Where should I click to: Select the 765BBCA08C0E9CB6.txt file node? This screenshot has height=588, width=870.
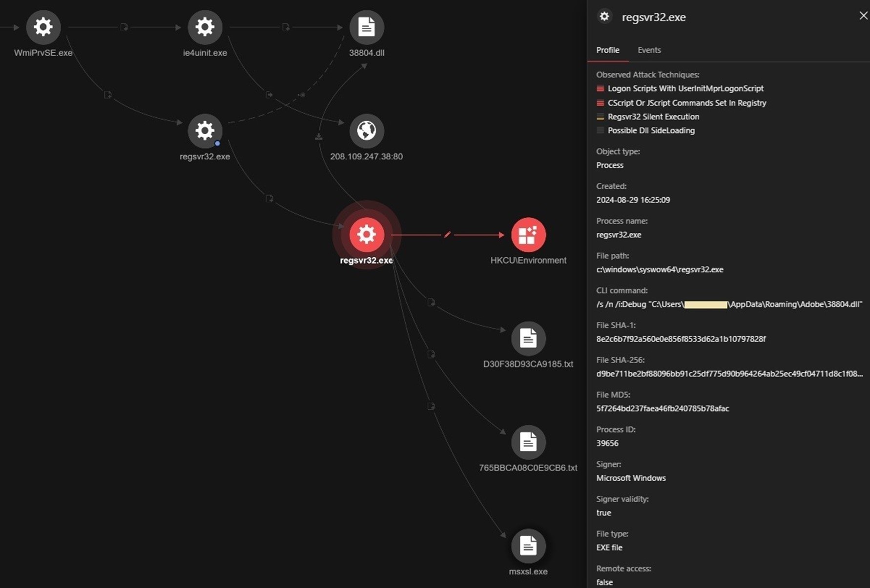pyautogui.click(x=528, y=443)
